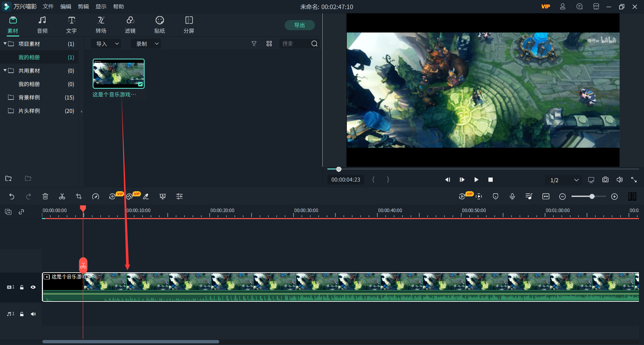644x345 pixels.
Task: Switch to the 文字 tab
Action: (71, 25)
